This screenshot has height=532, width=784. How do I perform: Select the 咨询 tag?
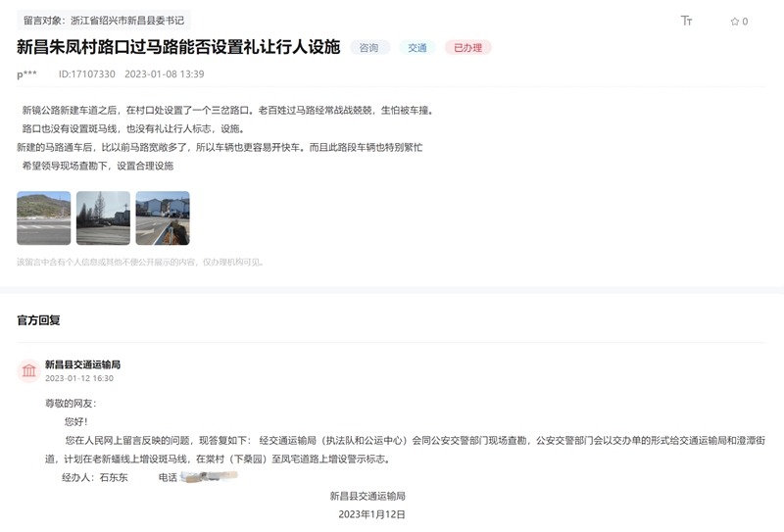click(x=369, y=47)
